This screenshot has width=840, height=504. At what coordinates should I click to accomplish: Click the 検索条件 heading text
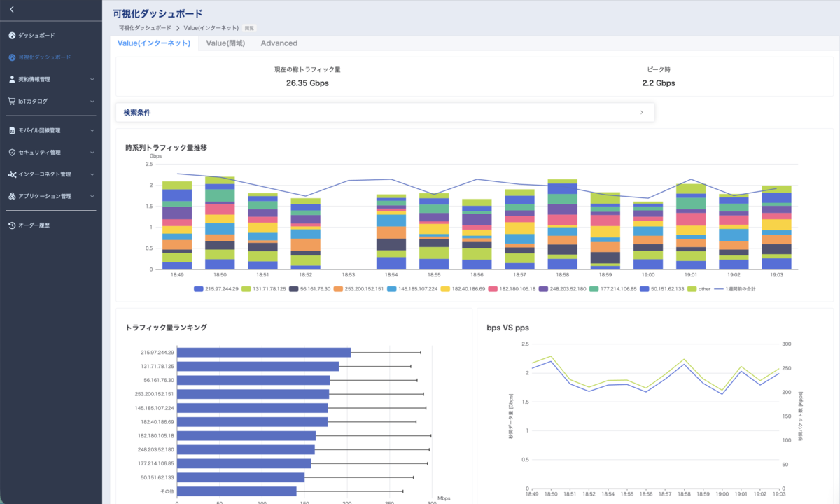(x=136, y=112)
